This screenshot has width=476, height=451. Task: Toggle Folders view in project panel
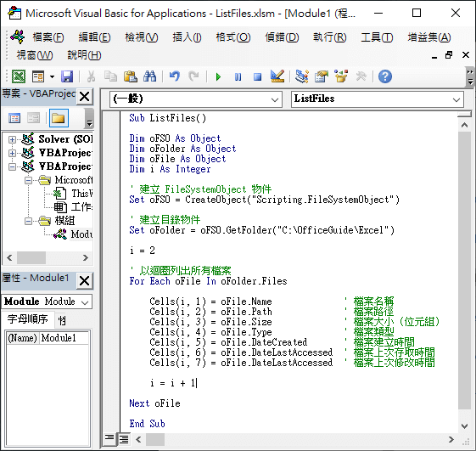tap(59, 118)
